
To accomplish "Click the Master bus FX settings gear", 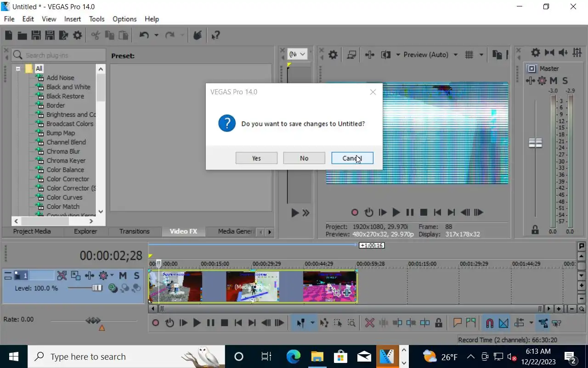I will pyautogui.click(x=542, y=80).
